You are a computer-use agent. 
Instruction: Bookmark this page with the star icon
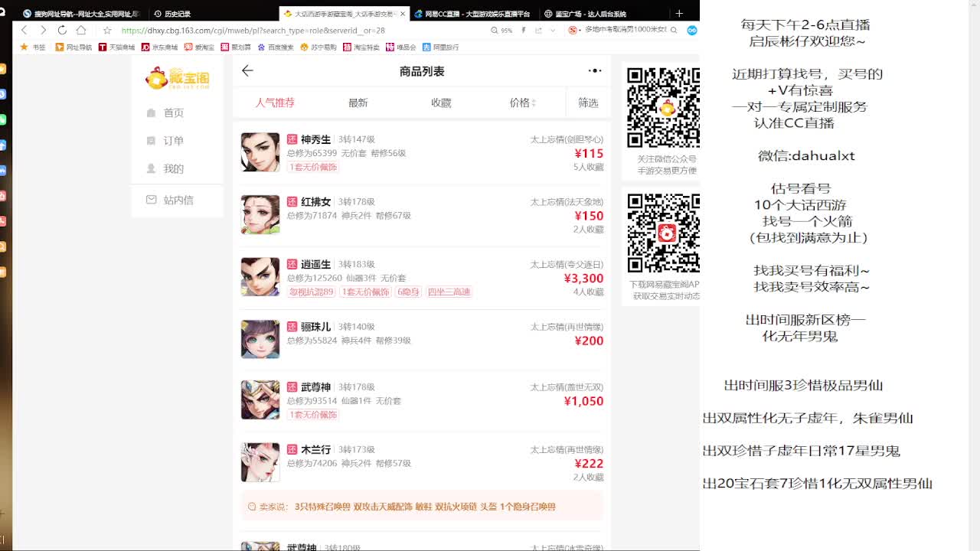(107, 31)
